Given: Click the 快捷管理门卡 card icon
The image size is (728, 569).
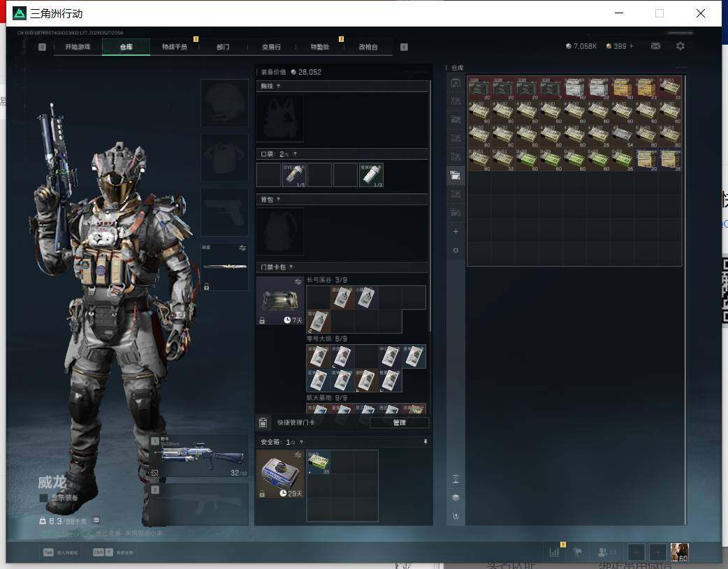Looking at the screenshot, I should [x=263, y=423].
